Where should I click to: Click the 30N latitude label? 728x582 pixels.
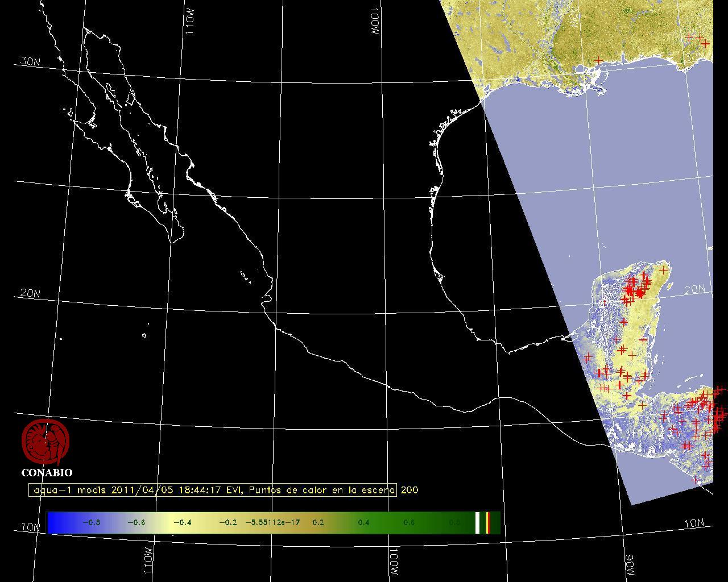[30, 61]
